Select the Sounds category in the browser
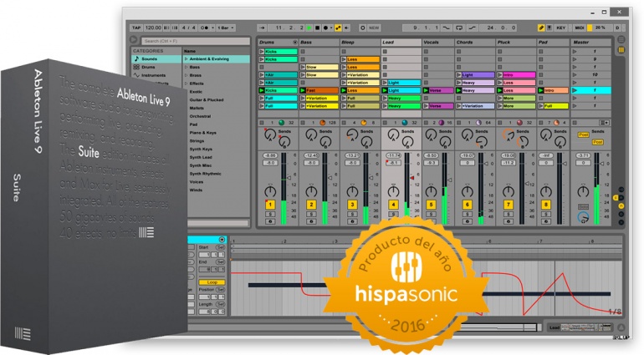The image size is (644, 355). tap(156, 59)
